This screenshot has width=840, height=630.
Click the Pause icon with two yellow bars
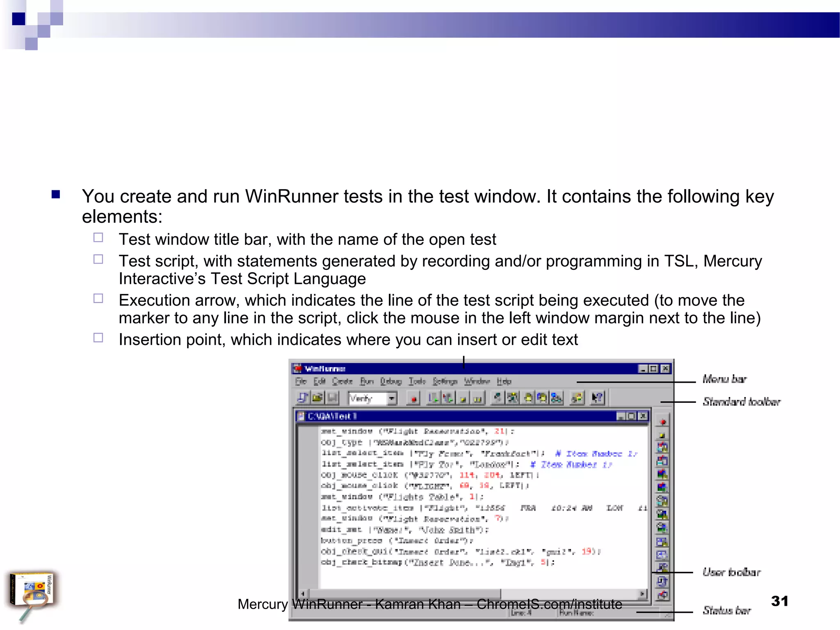pos(478,398)
